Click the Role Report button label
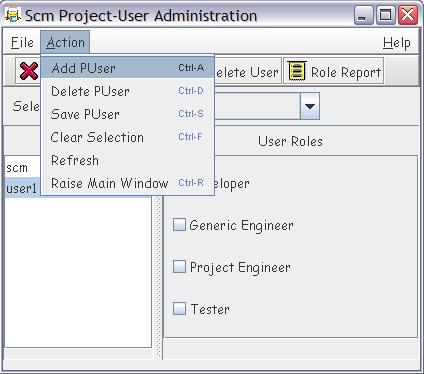Image resolution: width=424 pixels, height=374 pixels. [346, 72]
